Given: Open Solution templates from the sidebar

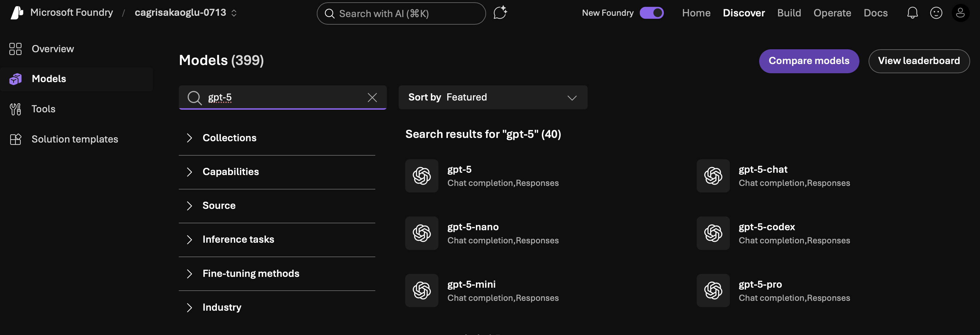Looking at the screenshot, I should coord(75,139).
